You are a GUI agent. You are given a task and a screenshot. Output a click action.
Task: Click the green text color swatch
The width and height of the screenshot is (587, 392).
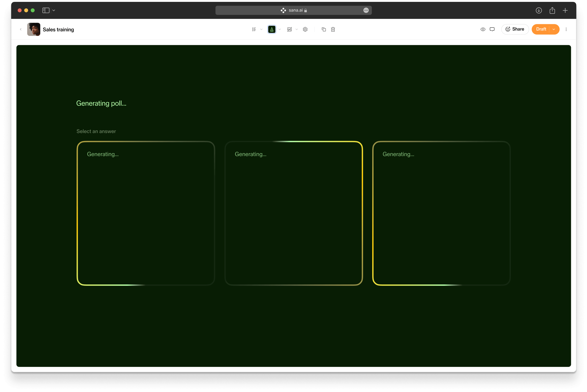click(272, 29)
